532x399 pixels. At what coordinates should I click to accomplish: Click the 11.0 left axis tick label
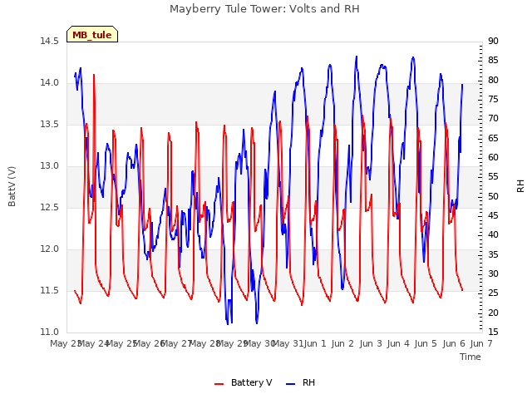click(x=50, y=332)
